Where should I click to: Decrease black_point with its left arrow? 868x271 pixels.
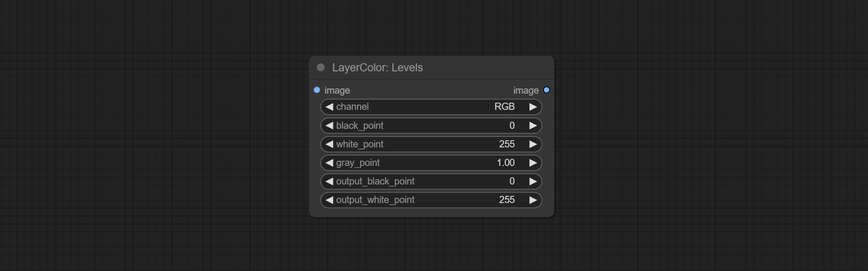pyautogui.click(x=329, y=126)
